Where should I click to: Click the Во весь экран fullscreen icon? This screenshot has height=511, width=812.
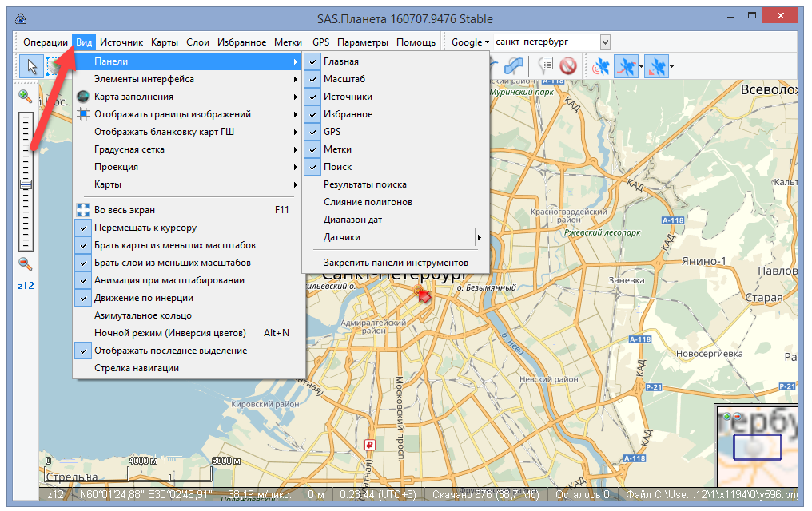coord(83,210)
